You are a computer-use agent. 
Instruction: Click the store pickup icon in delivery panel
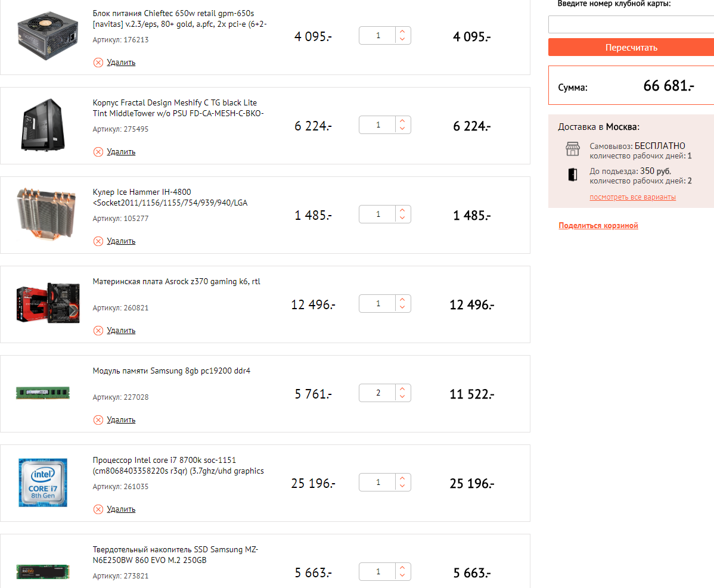[573, 150]
